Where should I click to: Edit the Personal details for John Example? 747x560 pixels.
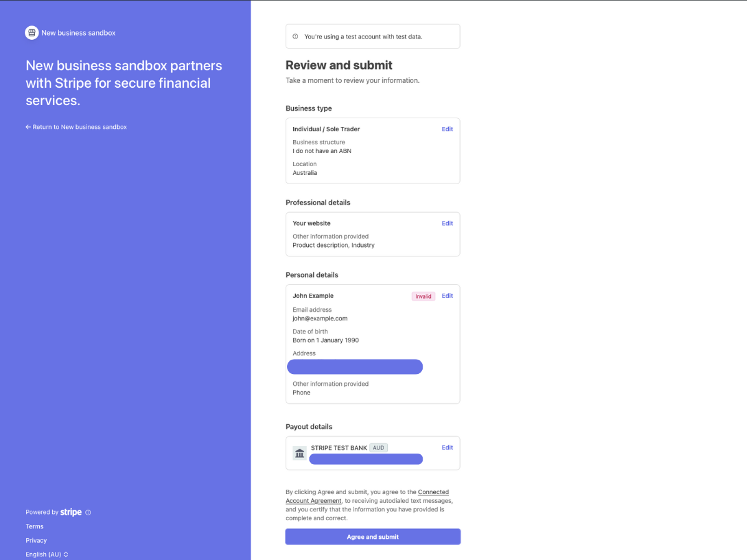447,296
